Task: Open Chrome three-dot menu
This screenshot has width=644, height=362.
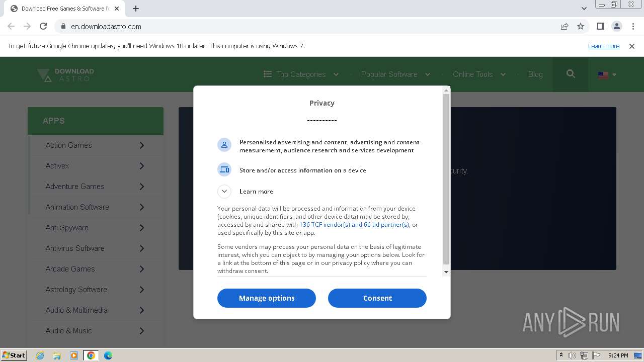Action: [632, 26]
